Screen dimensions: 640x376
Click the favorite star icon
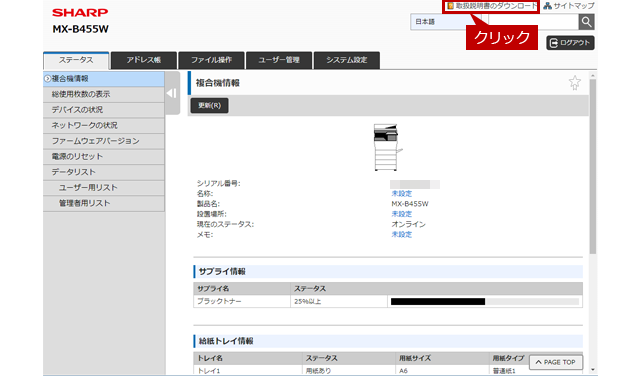(x=575, y=83)
